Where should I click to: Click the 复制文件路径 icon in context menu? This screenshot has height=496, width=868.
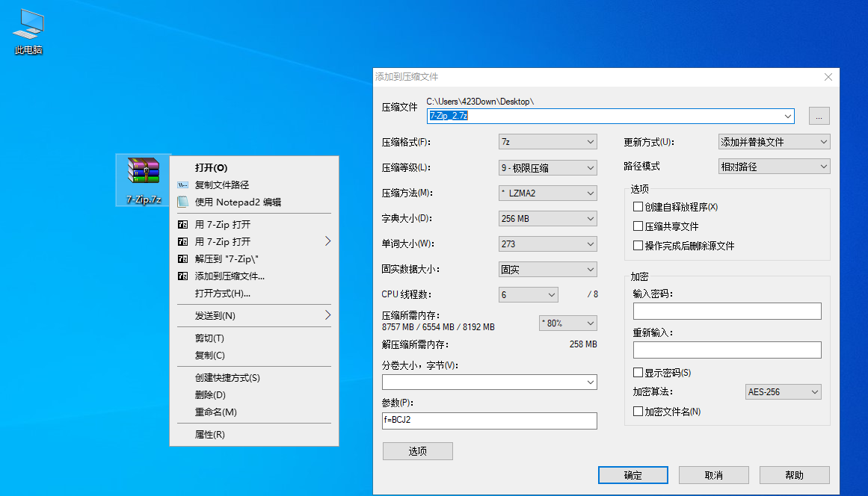pos(182,185)
